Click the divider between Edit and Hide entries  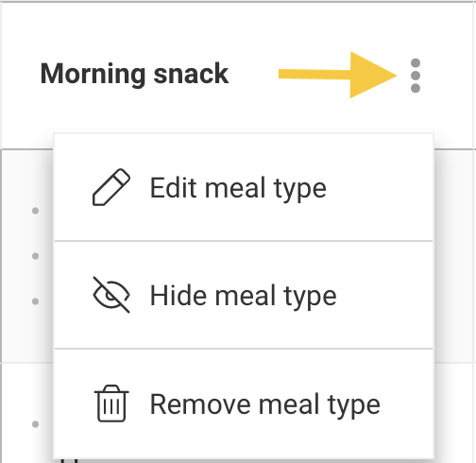(244, 241)
